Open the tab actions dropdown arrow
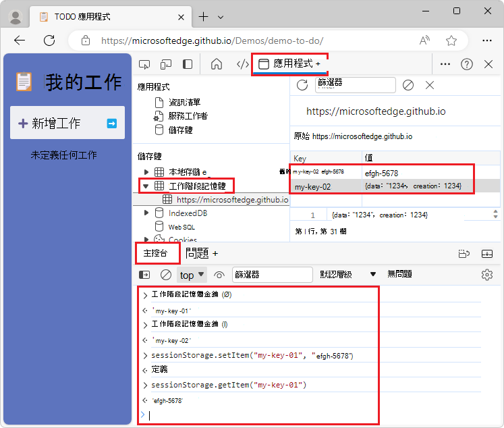Image resolution: width=504 pixels, height=428 pixels. (x=221, y=17)
